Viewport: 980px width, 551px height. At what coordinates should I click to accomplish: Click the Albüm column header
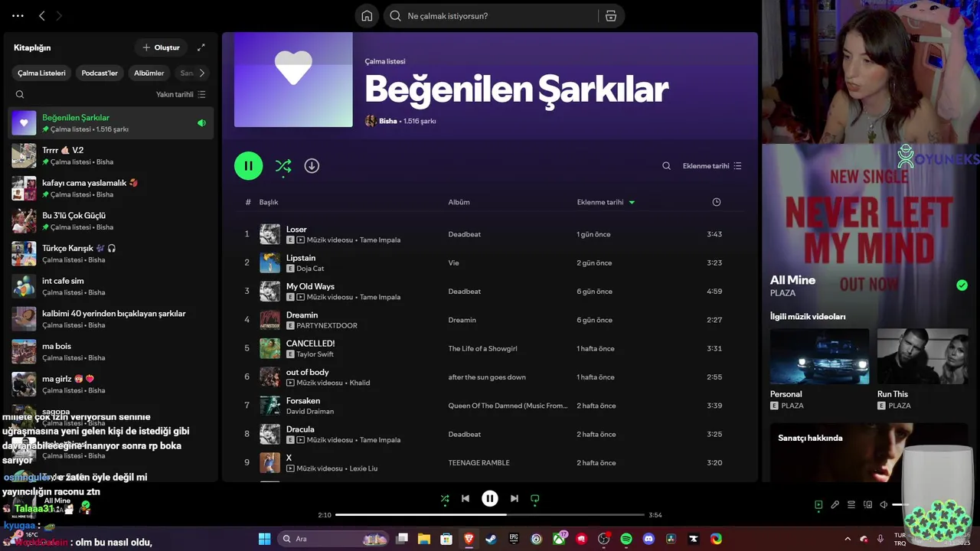(x=459, y=202)
